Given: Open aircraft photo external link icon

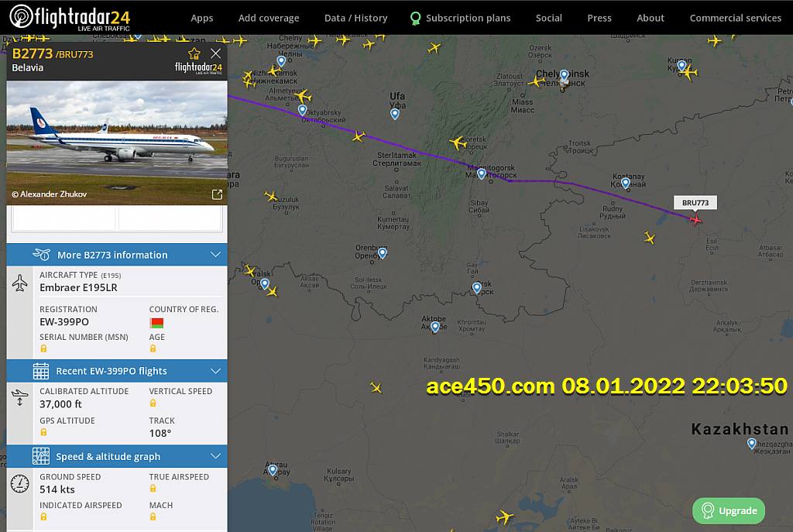Looking at the screenshot, I should point(217,194).
